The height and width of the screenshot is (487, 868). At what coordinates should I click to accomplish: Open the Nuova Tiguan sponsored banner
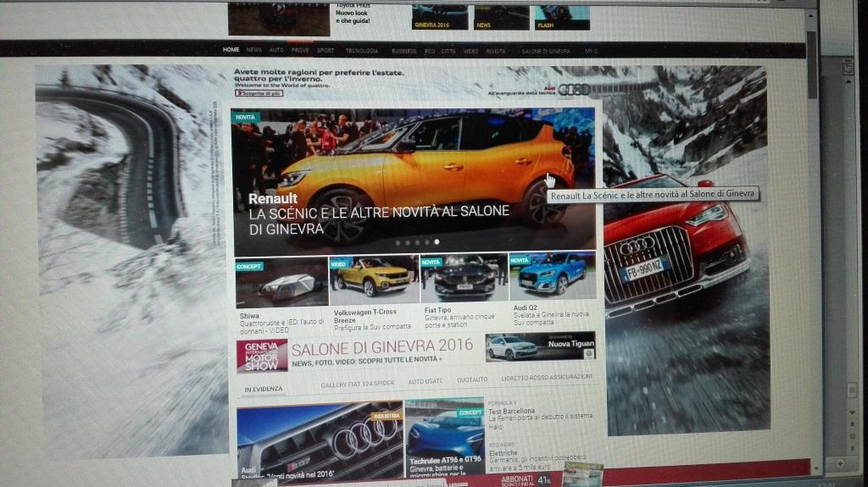pos(540,346)
